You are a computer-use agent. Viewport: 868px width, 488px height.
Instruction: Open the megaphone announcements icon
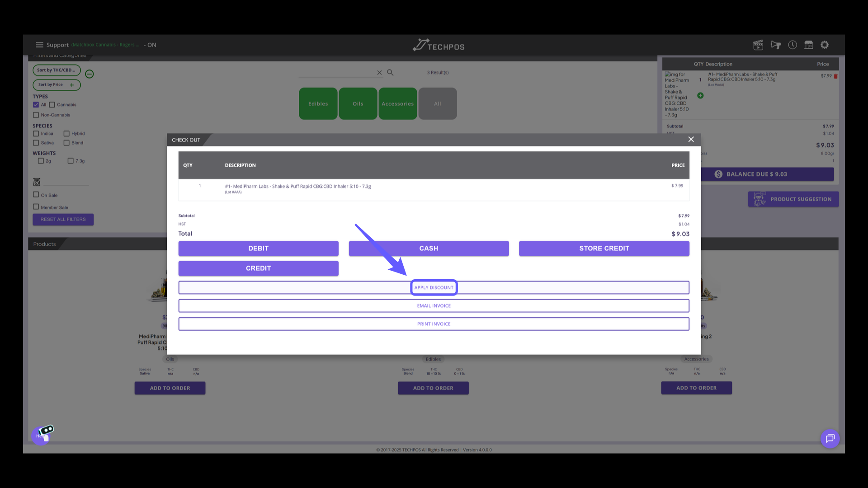tap(776, 45)
